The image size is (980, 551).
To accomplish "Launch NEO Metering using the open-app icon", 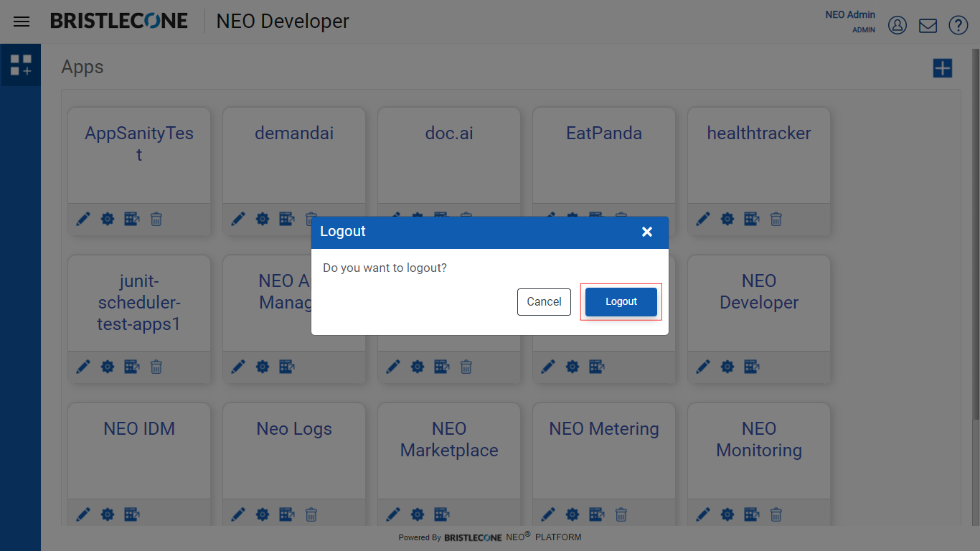I will click(597, 514).
